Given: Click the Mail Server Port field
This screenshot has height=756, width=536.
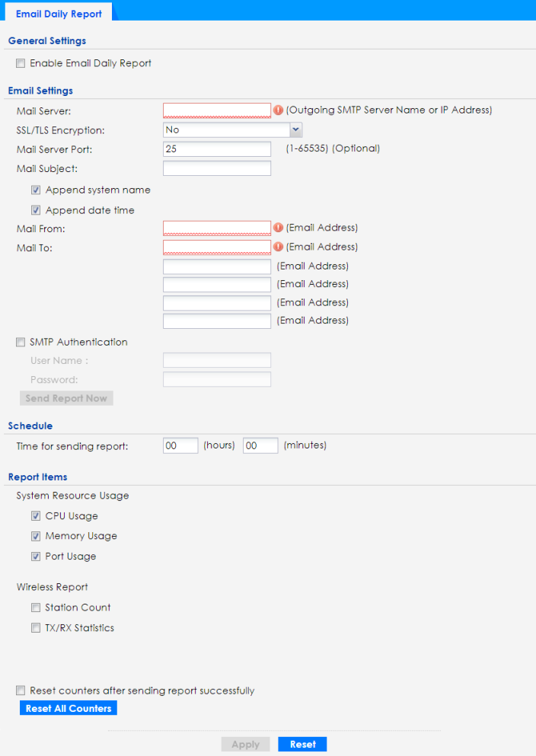Looking at the screenshot, I should point(217,149).
